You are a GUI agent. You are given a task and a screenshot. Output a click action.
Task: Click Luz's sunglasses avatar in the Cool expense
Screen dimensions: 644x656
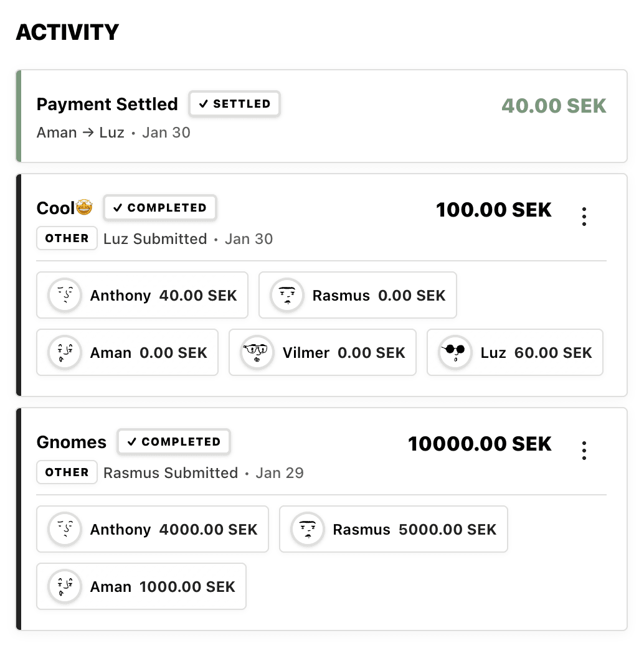pos(455,352)
